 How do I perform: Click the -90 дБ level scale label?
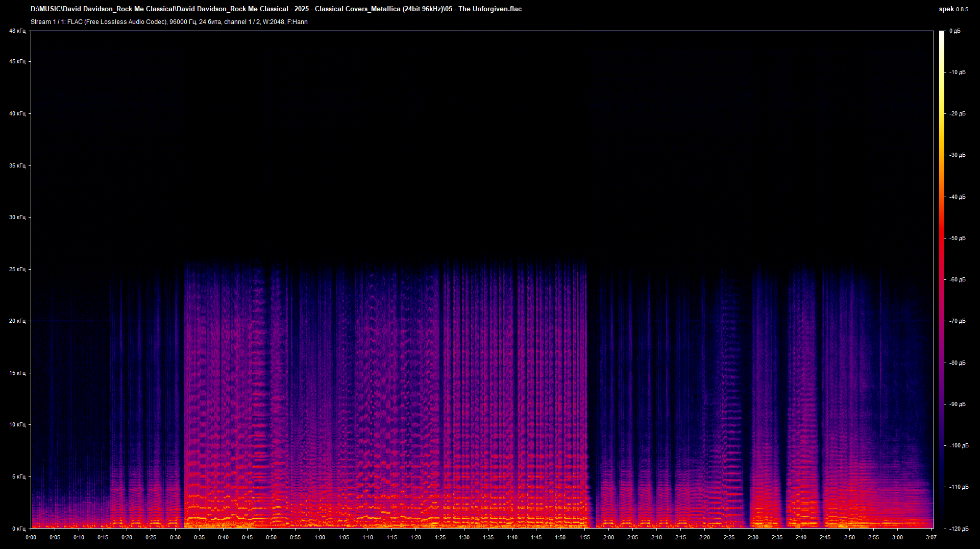tap(957, 404)
